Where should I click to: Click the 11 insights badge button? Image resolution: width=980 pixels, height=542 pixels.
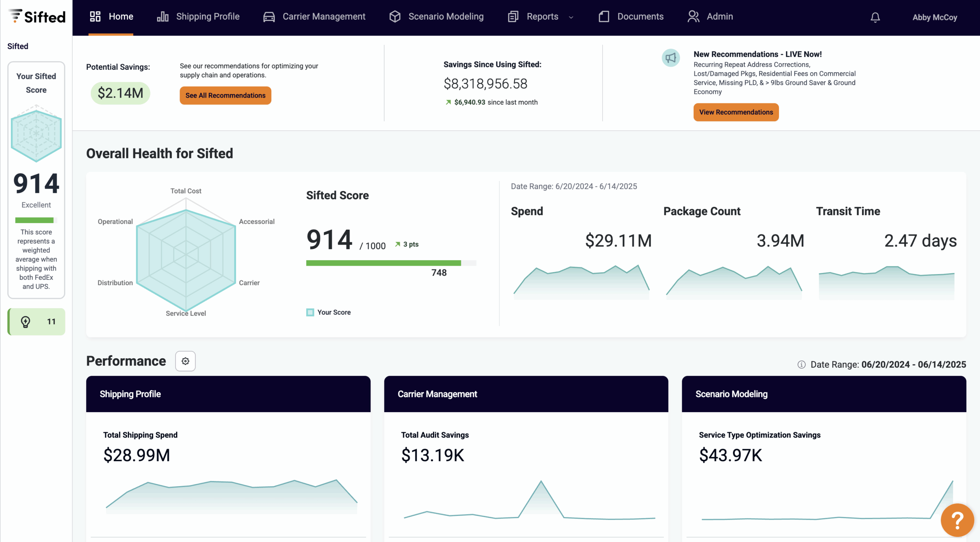point(36,322)
